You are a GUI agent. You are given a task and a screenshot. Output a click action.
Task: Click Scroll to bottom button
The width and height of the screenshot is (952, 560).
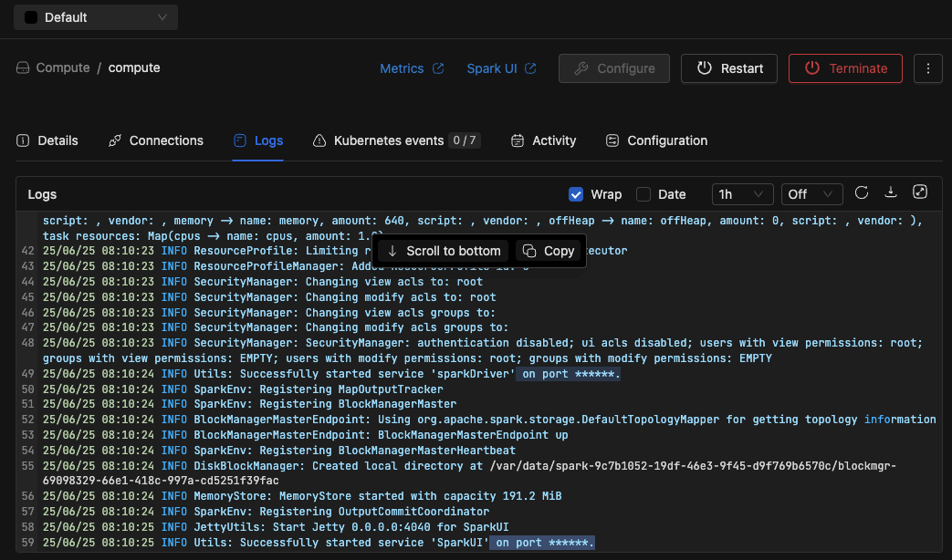coord(444,251)
